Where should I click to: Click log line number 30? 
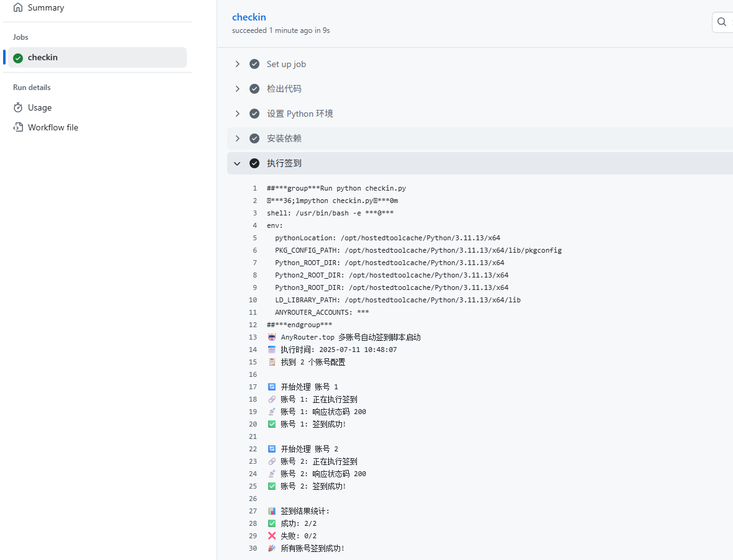pos(253,548)
